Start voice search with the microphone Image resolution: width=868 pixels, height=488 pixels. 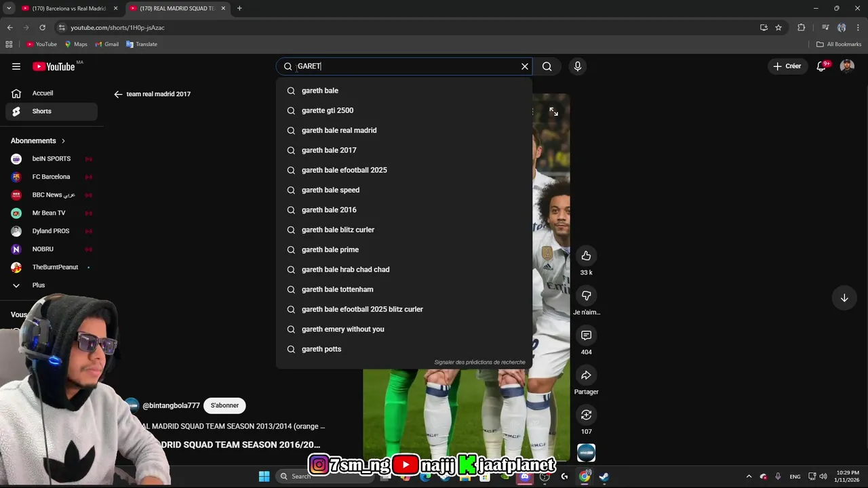(578, 66)
